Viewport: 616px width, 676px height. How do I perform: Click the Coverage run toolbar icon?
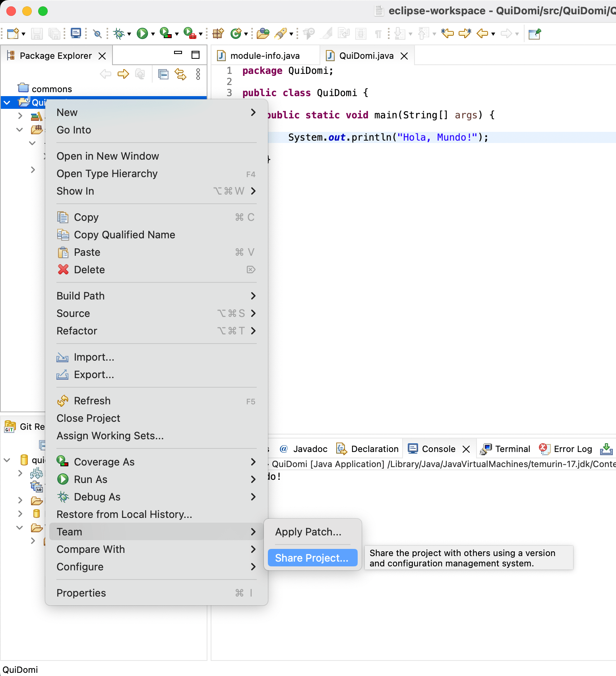[165, 33]
